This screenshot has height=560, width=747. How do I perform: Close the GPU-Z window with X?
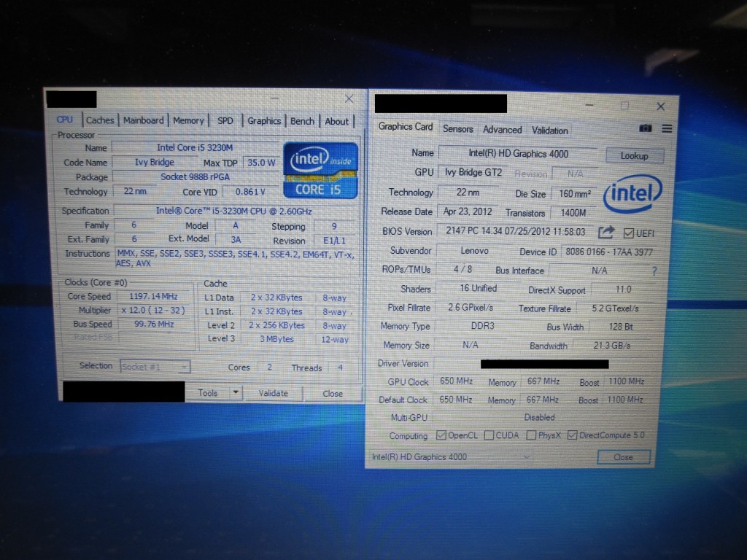pos(660,106)
